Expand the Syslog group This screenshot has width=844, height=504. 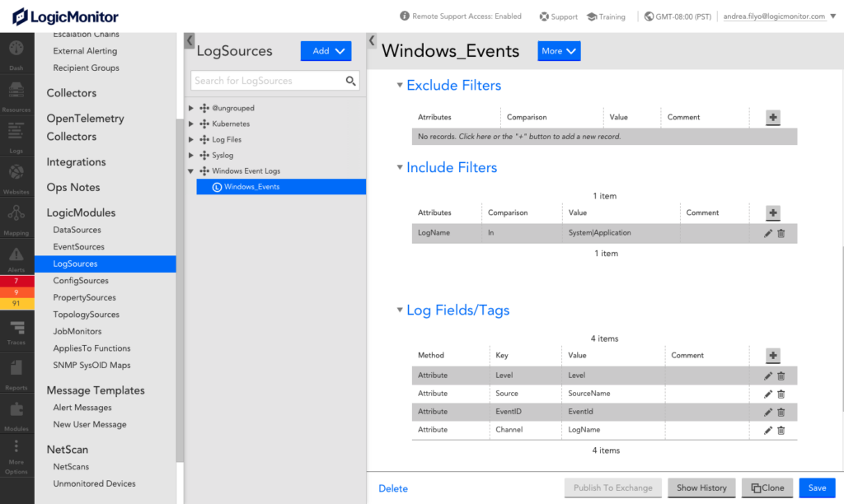tap(190, 155)
